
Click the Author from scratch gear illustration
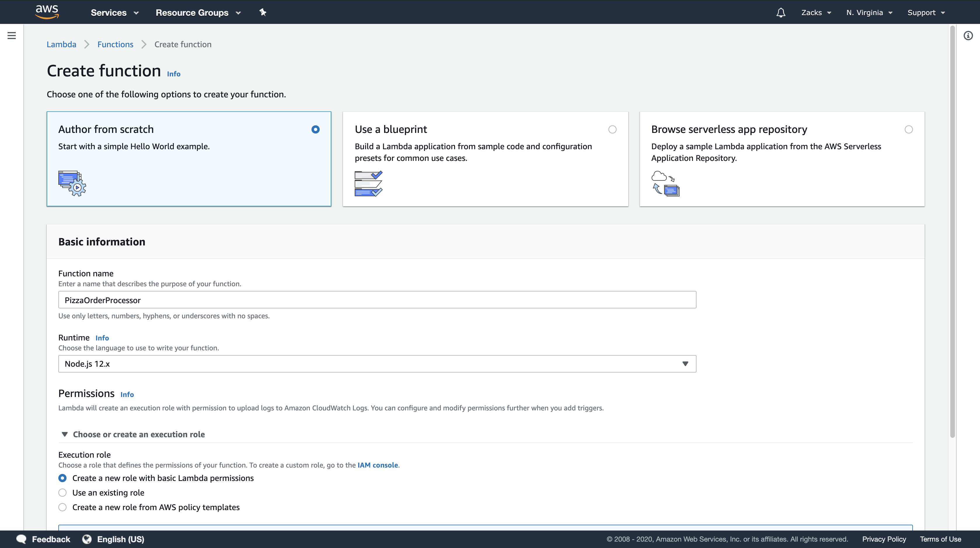72,183
